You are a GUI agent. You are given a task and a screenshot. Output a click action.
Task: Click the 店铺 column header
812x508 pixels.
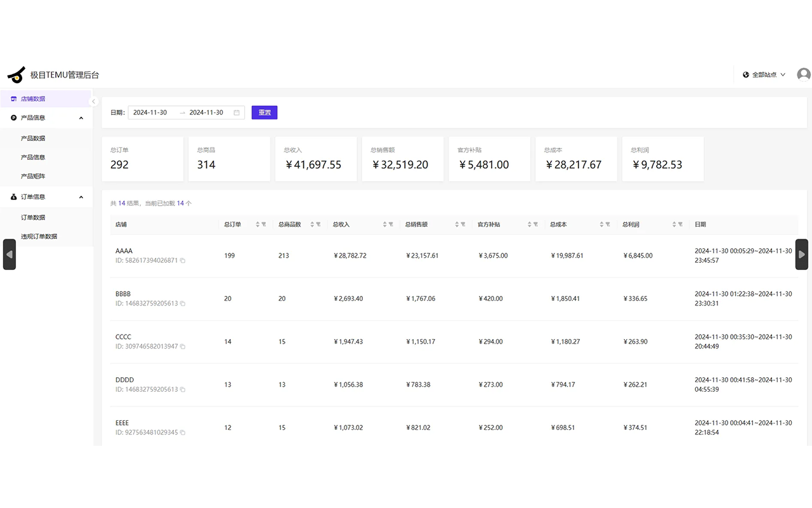tap(121, 224)
